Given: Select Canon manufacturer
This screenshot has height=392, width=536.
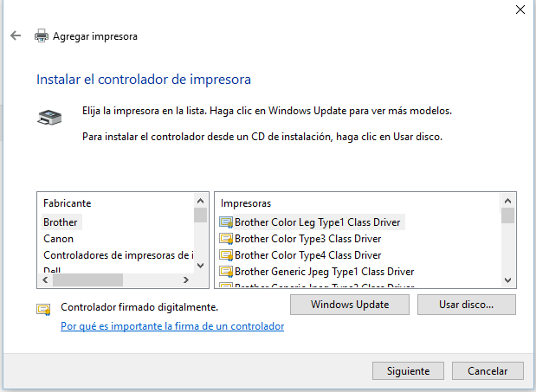Looking at the screenshot, I should 59,239.
